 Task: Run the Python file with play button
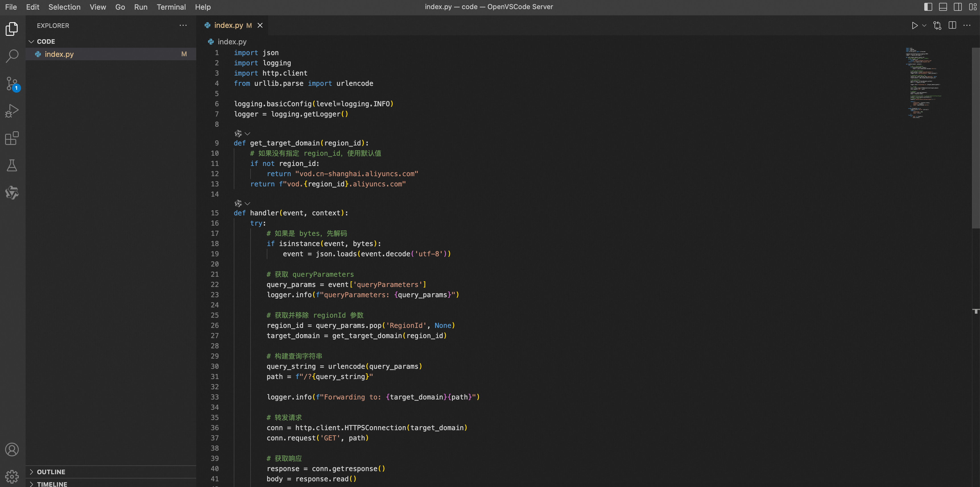915,26
